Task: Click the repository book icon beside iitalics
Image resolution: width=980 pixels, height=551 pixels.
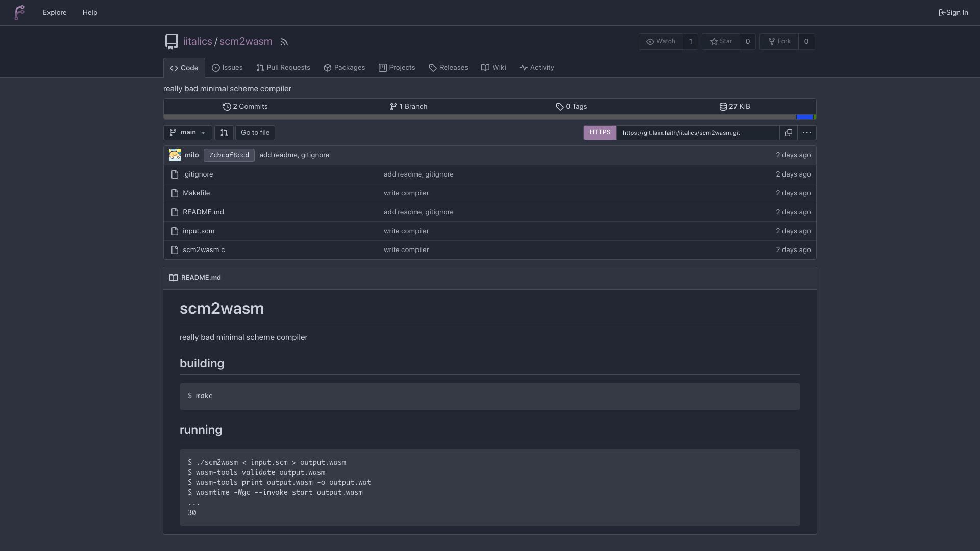Action: (x=171, y=42)
